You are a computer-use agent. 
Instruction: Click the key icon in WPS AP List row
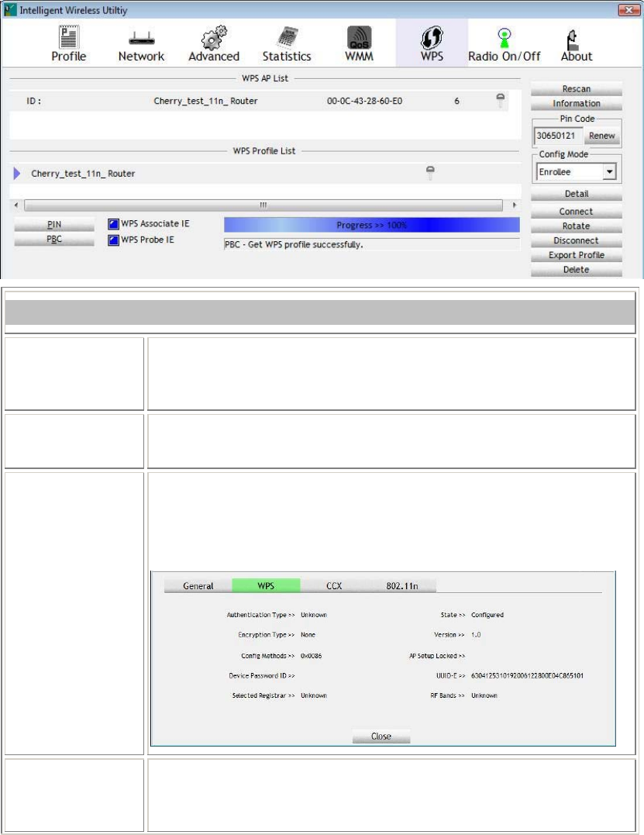(501, 100)
